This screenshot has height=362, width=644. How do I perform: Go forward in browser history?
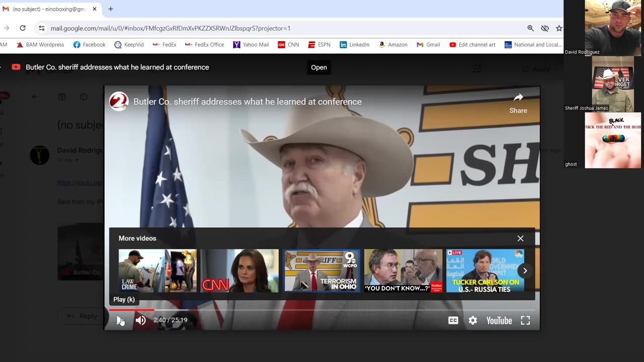[6, 28]
